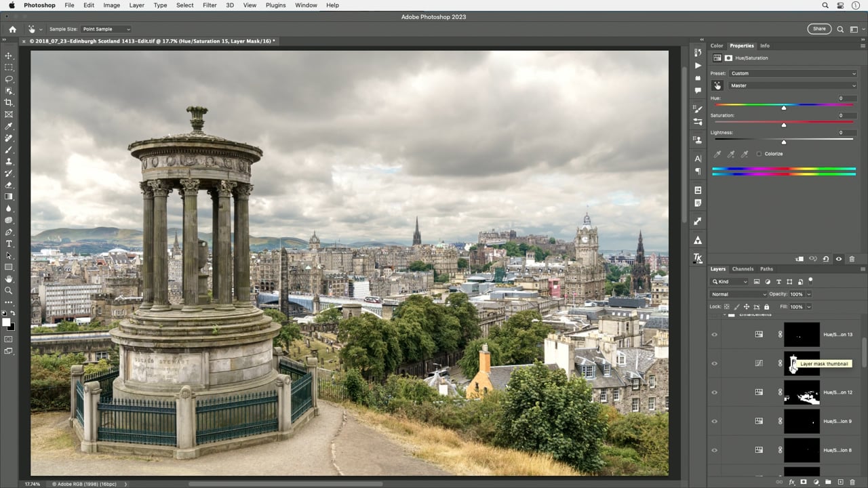Screen dimensions: 868x488
Task: Open the Normal blend mode dropdown
Action: click(x=738, y=294)
